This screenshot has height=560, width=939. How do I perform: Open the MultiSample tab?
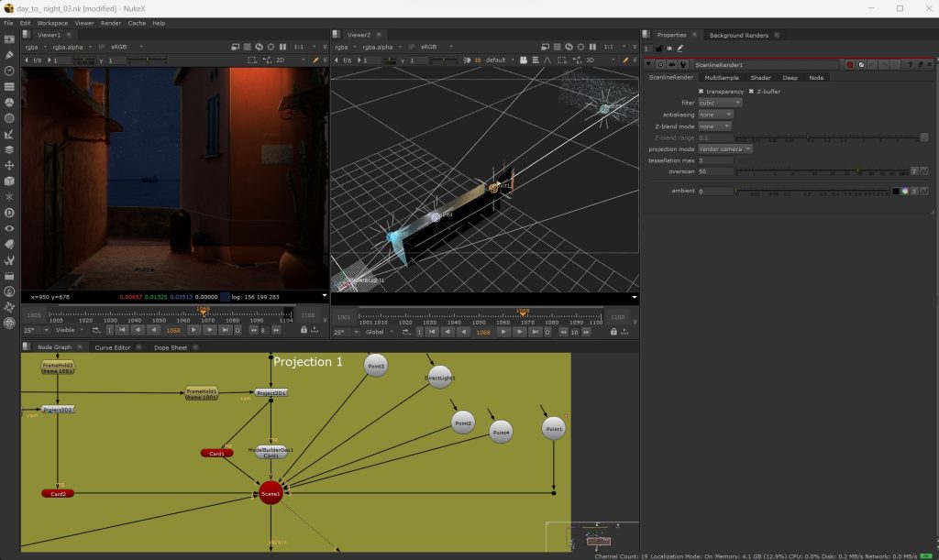coord(721,78)
